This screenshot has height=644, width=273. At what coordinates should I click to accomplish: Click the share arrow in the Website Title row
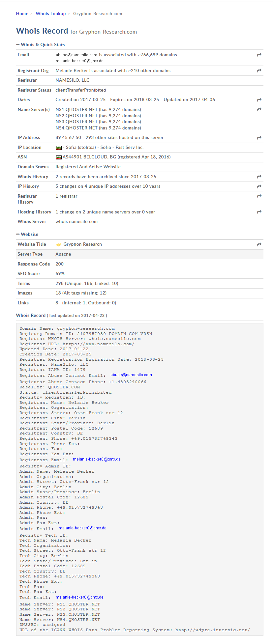click(x=259, y=244)
